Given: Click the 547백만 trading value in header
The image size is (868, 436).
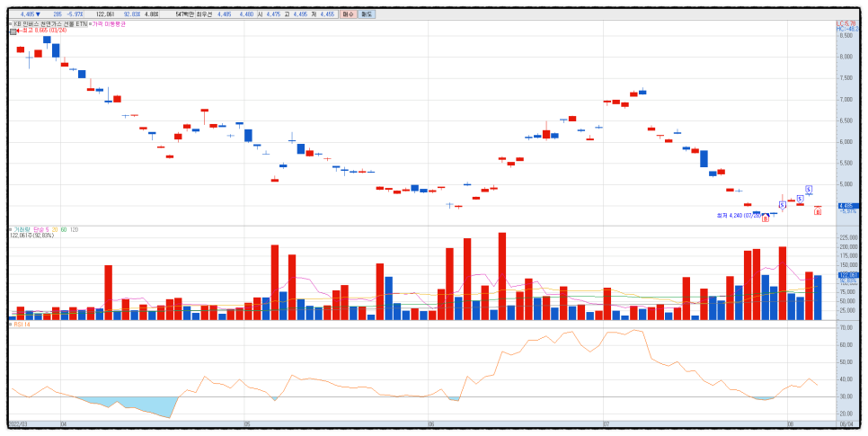Looking at the screenshot, I should click(185, 14).
